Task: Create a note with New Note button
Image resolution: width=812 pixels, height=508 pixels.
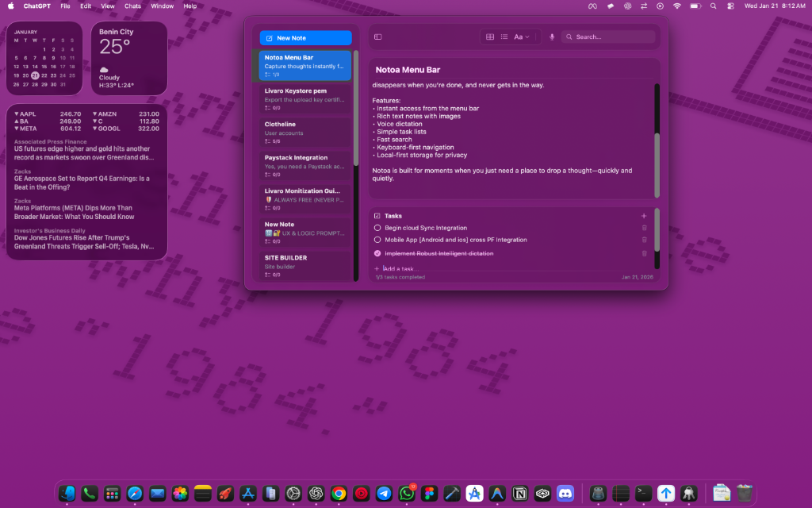Action: [x=305, y=37]
